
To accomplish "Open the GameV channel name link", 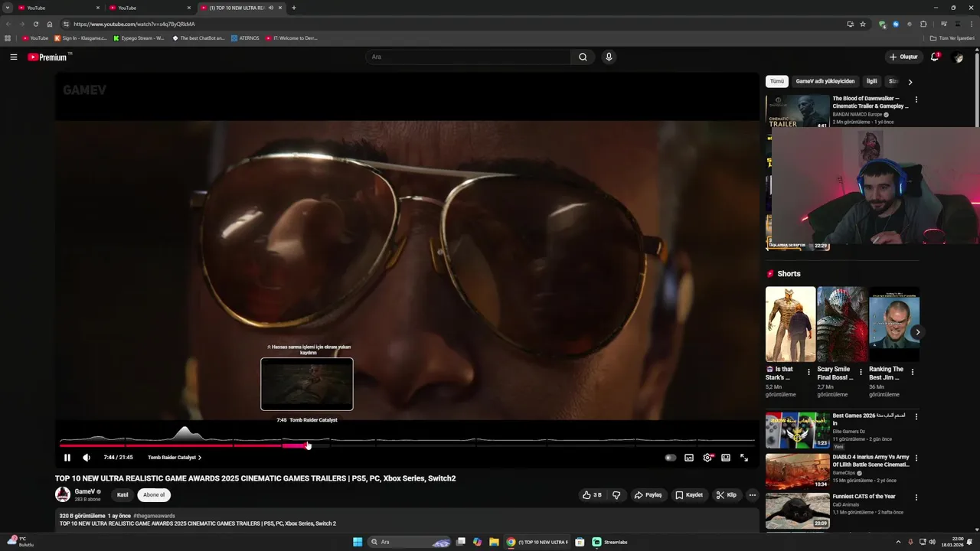I will tap(85, 491).
